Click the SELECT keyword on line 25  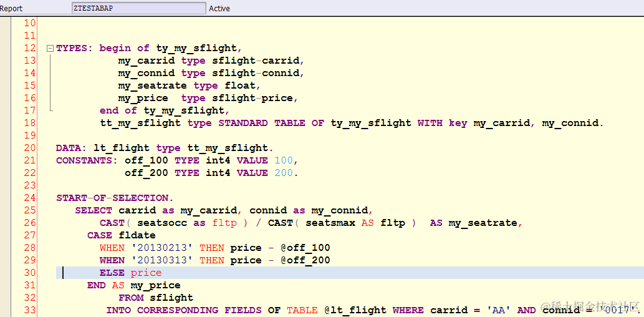pos(94,210)
